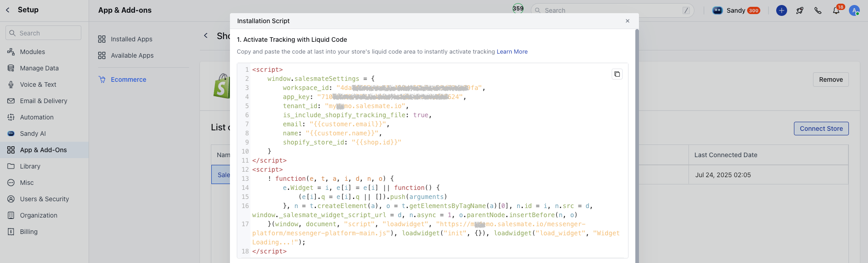This screenshot has height=263, width=868.
Task: Go back from the Setup header
Action: pos(8,10)
